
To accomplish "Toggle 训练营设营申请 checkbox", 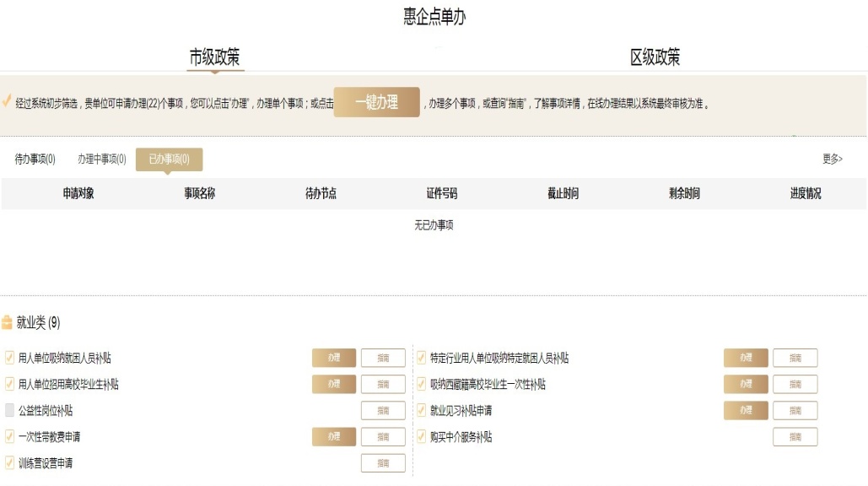I will [9, 462].
